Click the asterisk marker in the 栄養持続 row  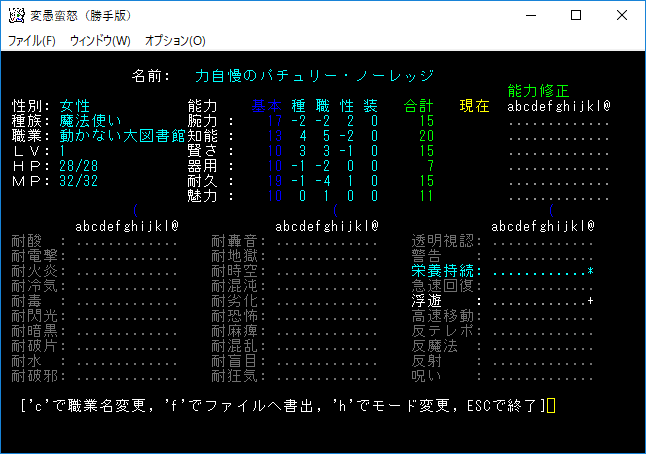(x=591, y=271)
